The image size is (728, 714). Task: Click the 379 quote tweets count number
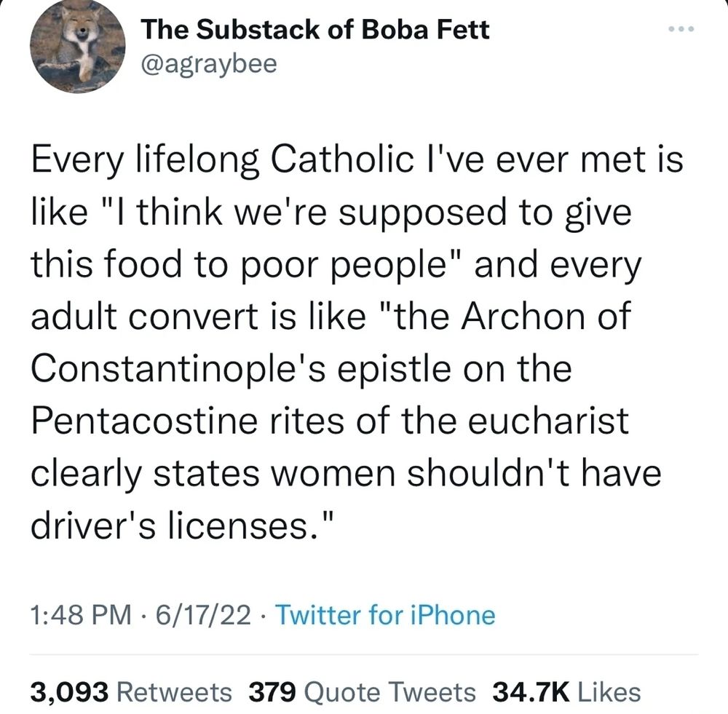[x=272, y=691]
